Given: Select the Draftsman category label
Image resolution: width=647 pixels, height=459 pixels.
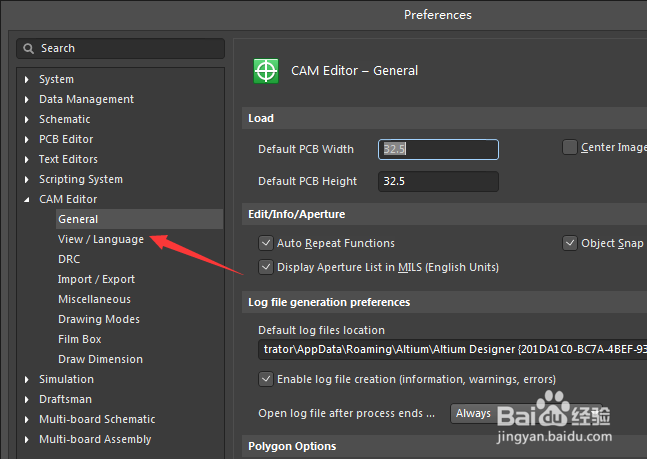Looking at the screenshot, I should coord(65,400).
